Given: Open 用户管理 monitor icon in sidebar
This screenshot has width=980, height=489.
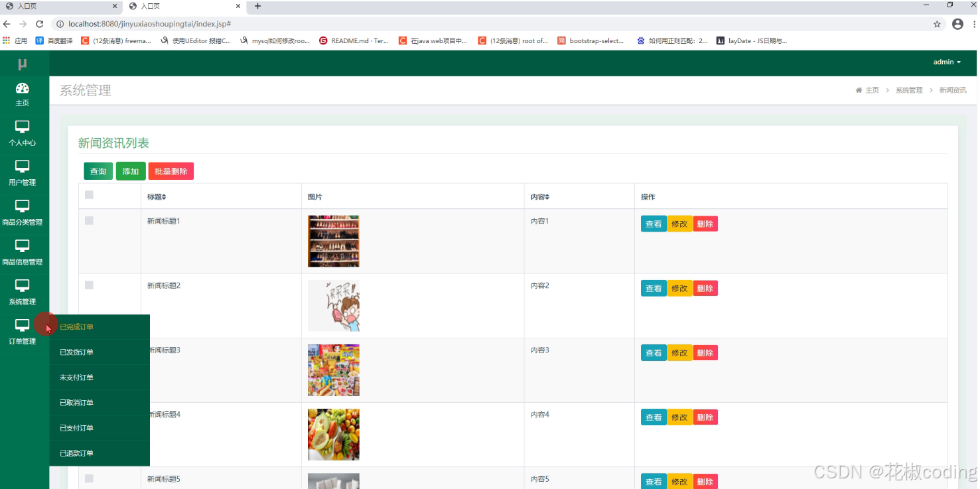Looking at the screenshot, I should 23,167.
